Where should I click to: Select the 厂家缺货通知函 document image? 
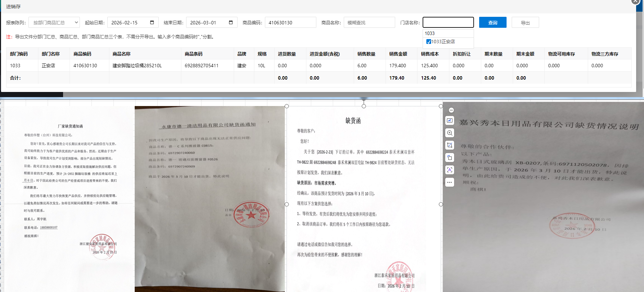tap(70, 196)
